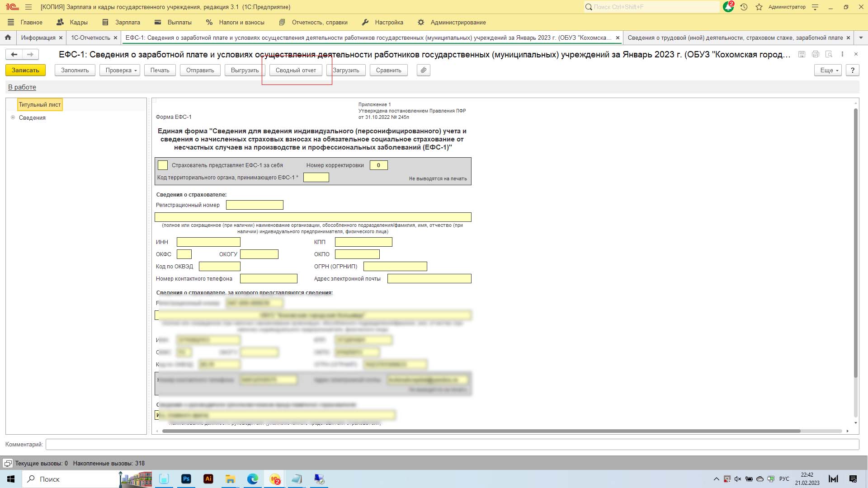Click the Сводный отчет button
This screenshot has height=488, width=868.
pos(296,70)
